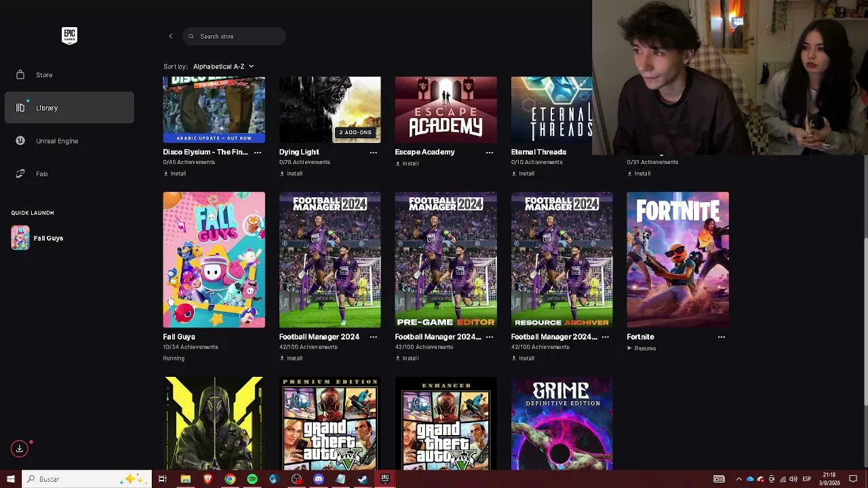Click the Escape Academy title
Viewport: 868px width, 488px height.
click(425, 152)
